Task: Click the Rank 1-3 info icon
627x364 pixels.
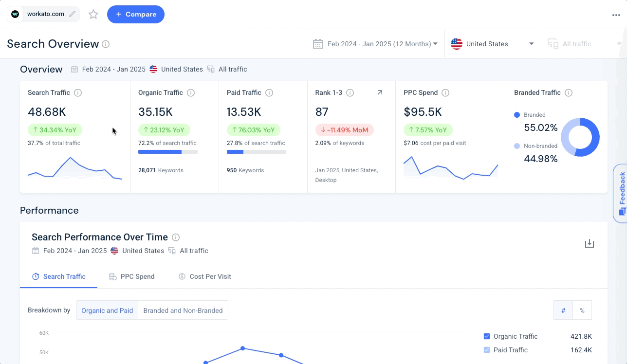Action: (350, 93)
